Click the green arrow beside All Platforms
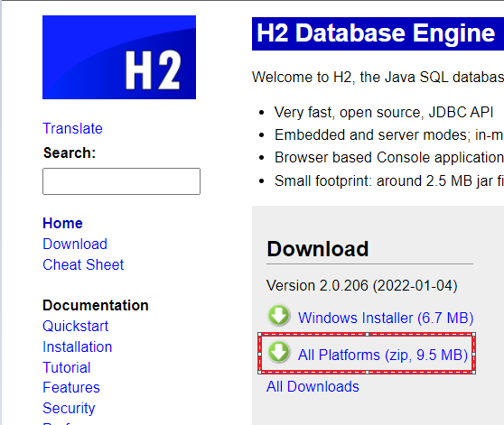 279,352
